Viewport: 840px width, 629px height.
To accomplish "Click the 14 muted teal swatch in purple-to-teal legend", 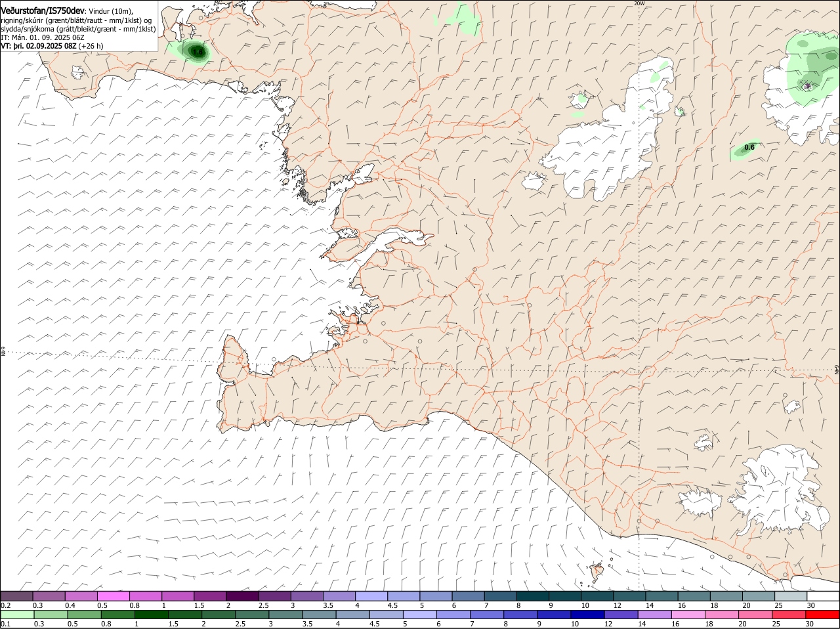I will tap(661, 596).
